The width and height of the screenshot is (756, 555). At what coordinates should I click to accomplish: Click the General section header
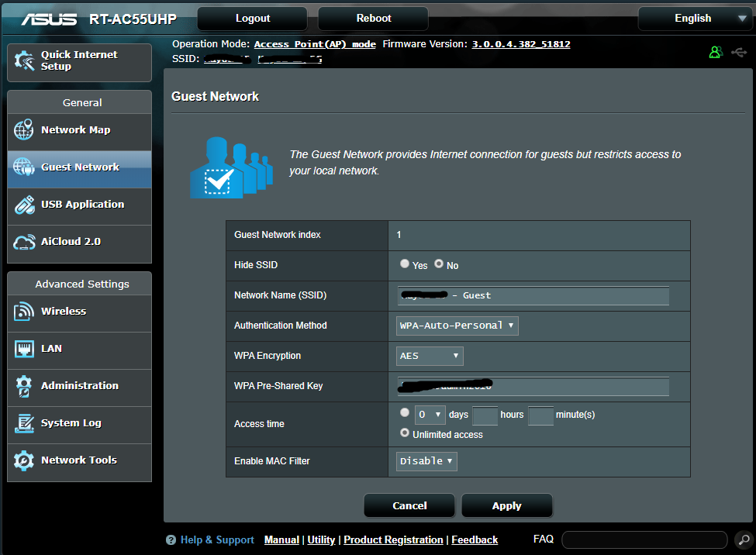coord(80,102)
